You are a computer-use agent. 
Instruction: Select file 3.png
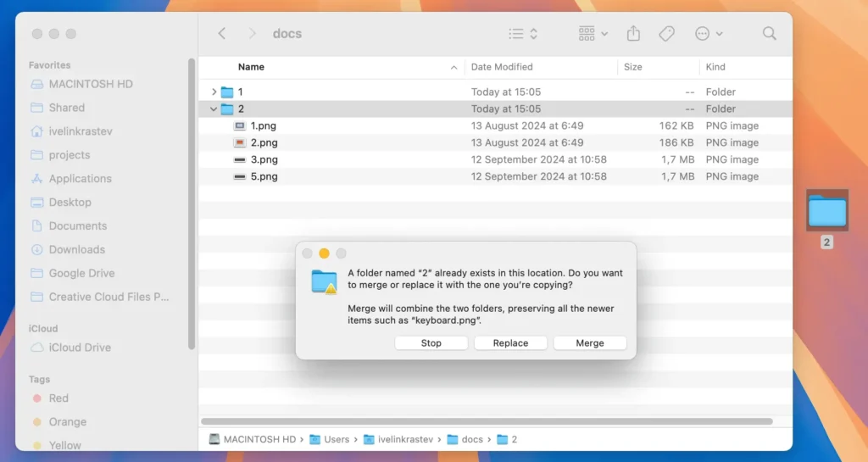click(264, 159)
